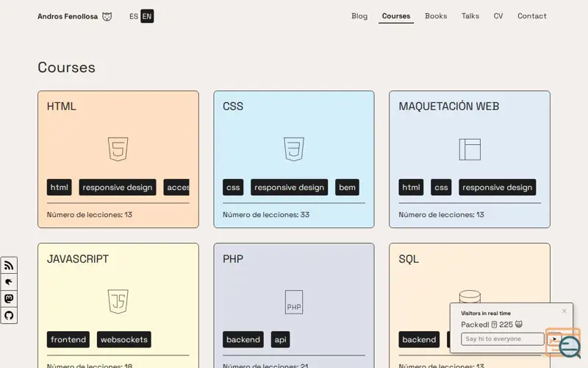
Task: Navigate to Books
Action: point(436,16)
